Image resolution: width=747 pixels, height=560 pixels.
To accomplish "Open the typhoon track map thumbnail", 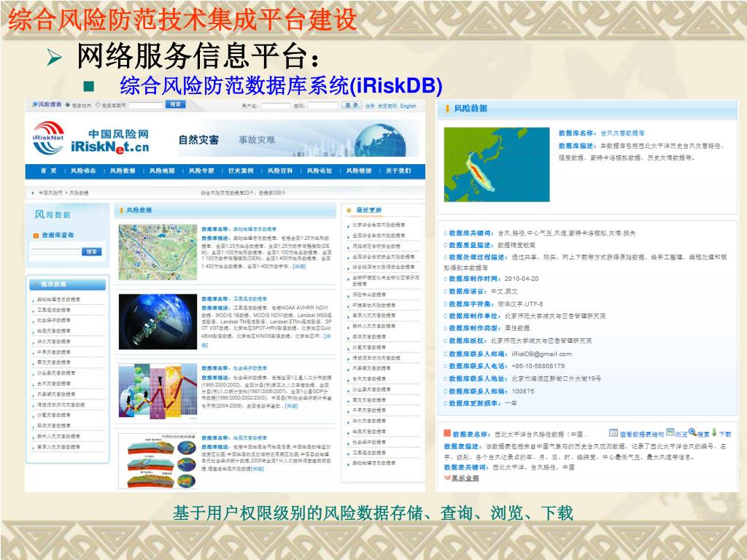I will pos(496,164).
